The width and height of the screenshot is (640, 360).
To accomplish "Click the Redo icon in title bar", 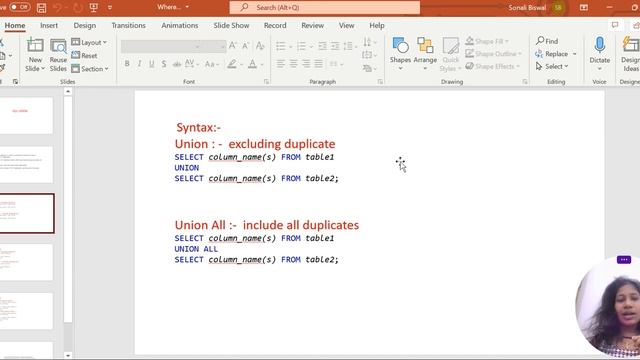I will click(78, 7).
